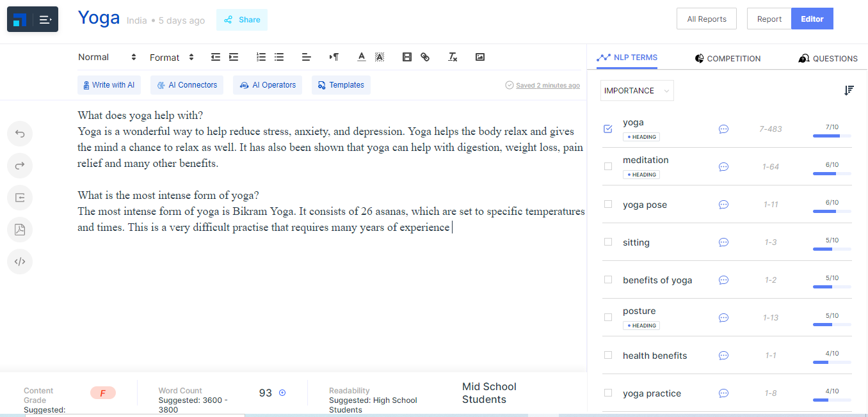Click the app logo icon
Viewport: 868px width, 417px height.
[20, 20]
